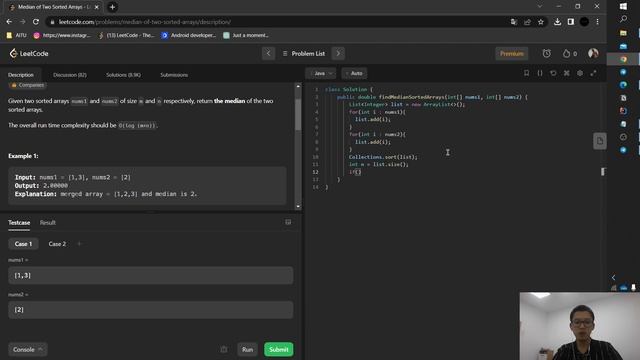
Task: Click the nums1 input field
Action: pyautogui.click(x=151, y=276)
